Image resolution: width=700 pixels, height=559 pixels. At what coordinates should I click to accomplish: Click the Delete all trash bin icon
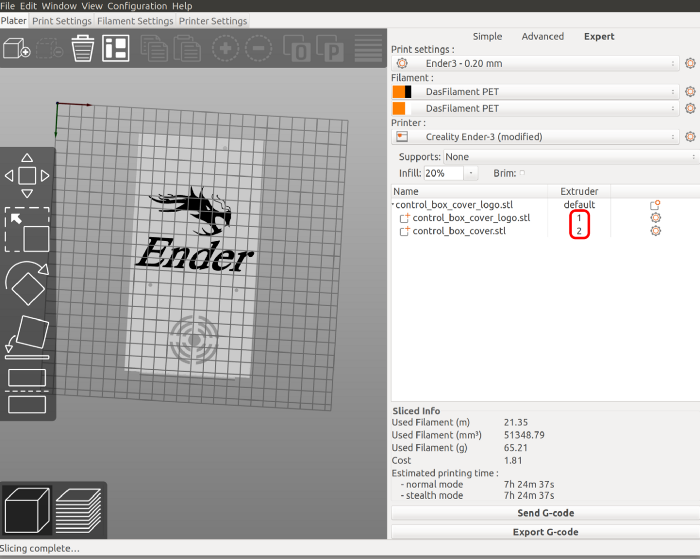(x=84, y=47)
